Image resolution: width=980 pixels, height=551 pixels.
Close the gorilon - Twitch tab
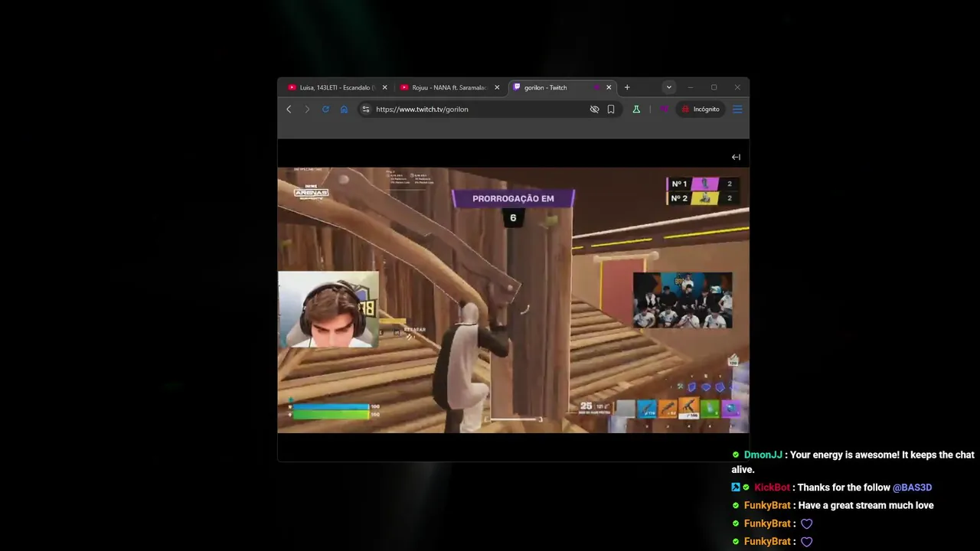[609, 87]
